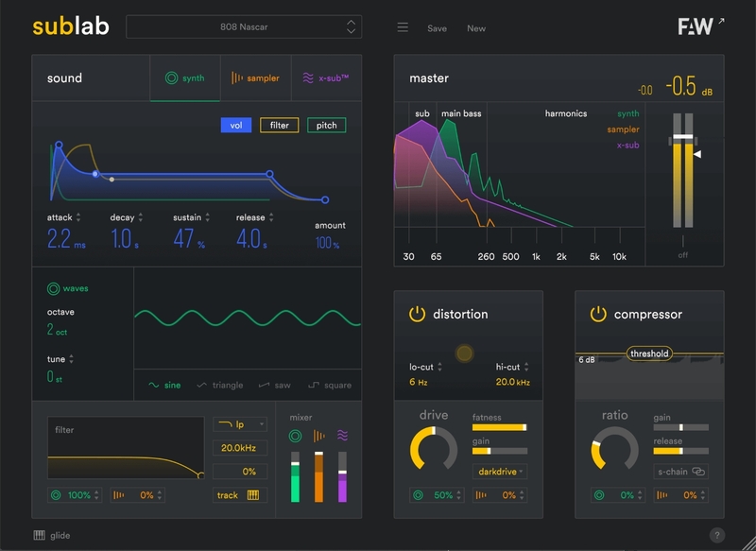Click the glide label
The height and width of the screenshot is (551, 756).
[x=60, y=536]
